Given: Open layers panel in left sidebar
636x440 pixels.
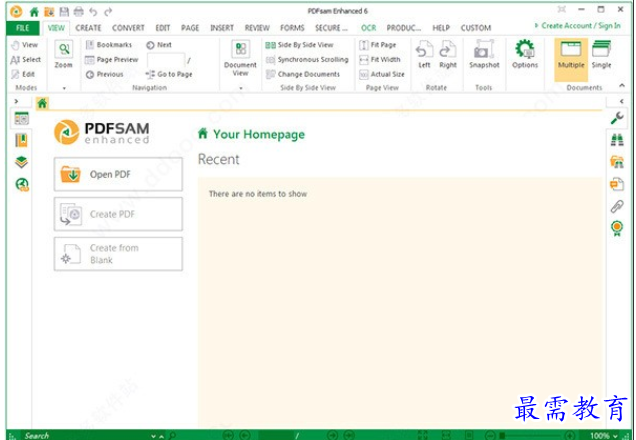Looking at the screenshot, I should [x=21, y=162].
